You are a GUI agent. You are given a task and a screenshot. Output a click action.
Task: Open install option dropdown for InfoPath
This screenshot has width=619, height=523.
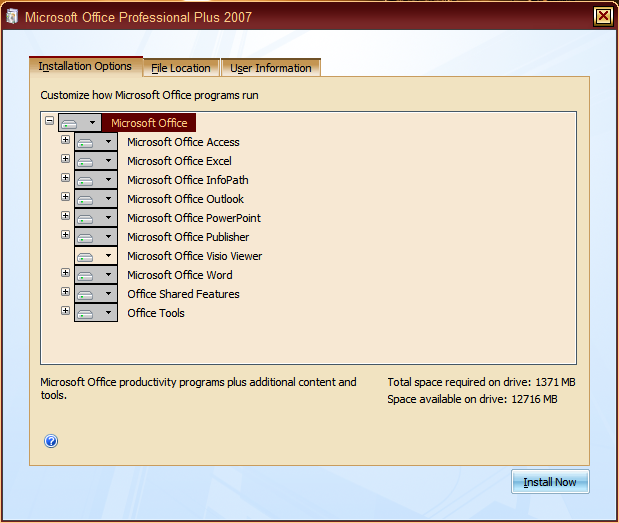point(96,180)
